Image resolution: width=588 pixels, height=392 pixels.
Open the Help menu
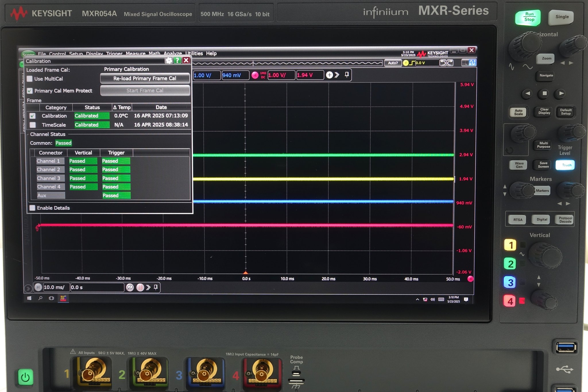coord(211,53)
